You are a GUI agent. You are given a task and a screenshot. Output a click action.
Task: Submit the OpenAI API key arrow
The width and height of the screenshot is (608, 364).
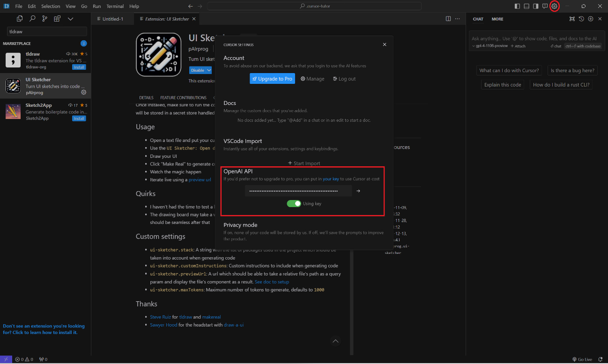pos(358,191)
